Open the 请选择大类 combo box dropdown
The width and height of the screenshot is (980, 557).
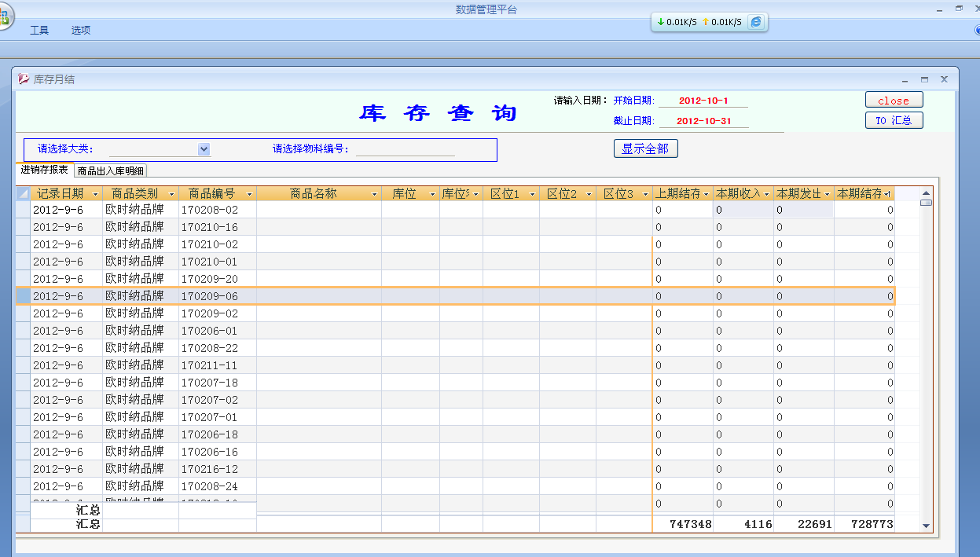[x=204, y=149]
